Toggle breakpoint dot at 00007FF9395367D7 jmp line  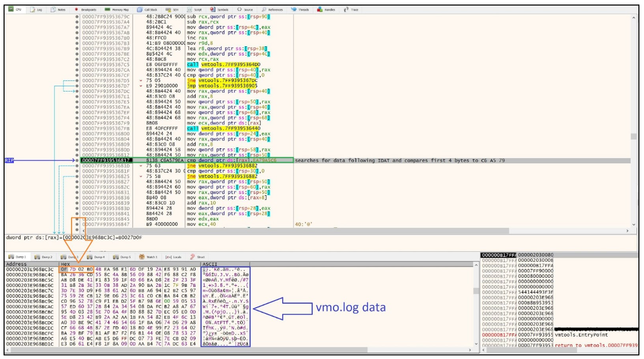(x=77, y=86)
